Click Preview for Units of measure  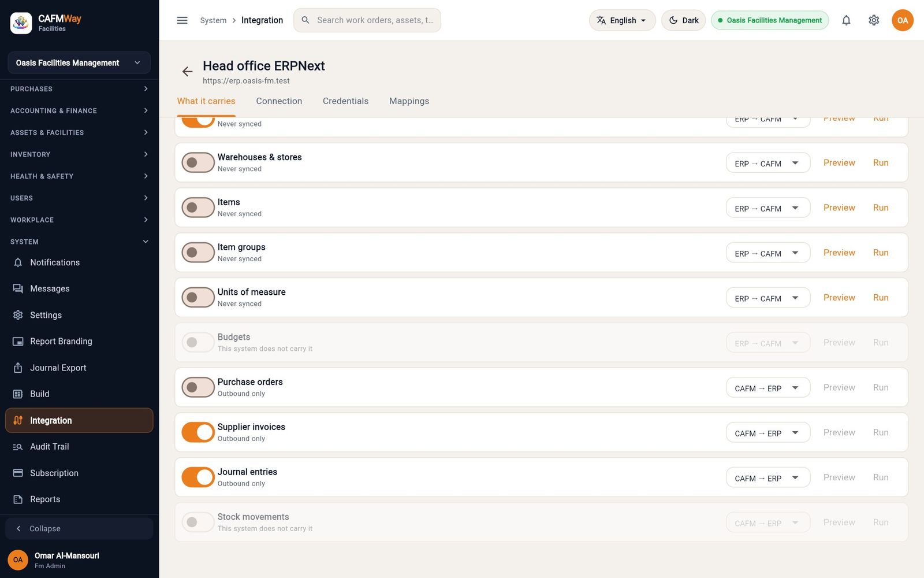pyautogui.click(x=839, y=298)
